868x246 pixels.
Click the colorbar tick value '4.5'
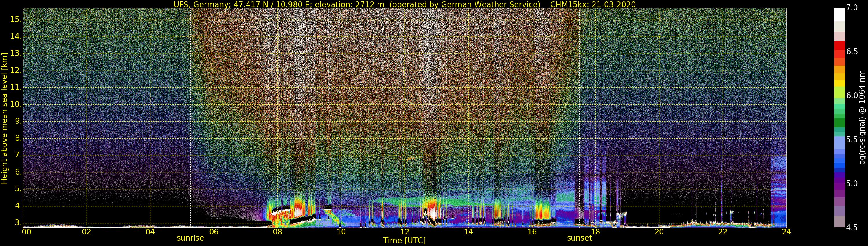[x=852, y=227]
